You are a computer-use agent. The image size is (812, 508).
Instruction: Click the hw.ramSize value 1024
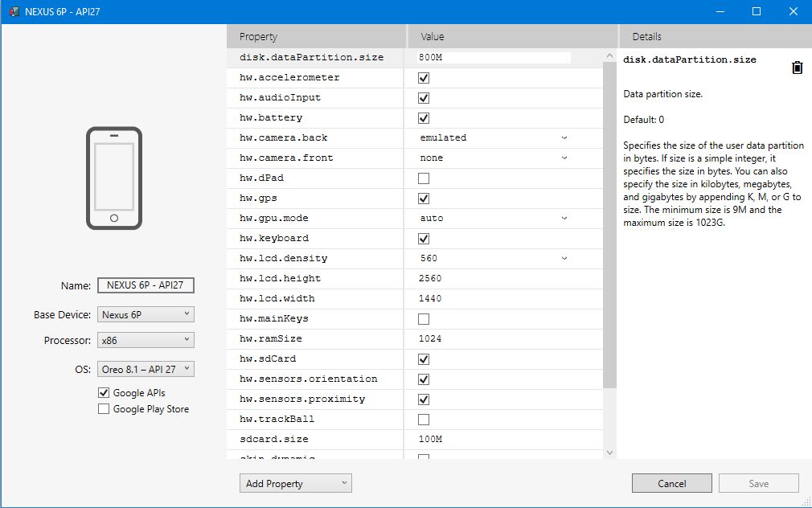[x=430, y=338]
